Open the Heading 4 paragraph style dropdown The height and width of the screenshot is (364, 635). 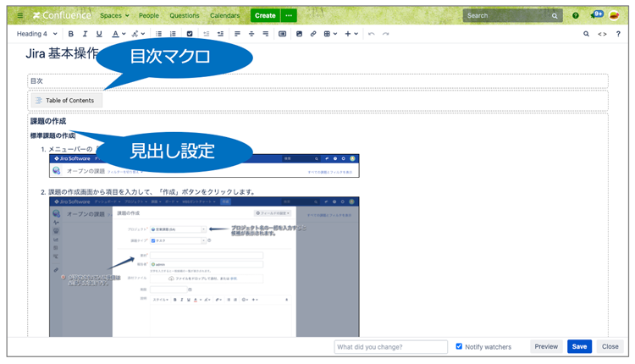tap(37, 34)
